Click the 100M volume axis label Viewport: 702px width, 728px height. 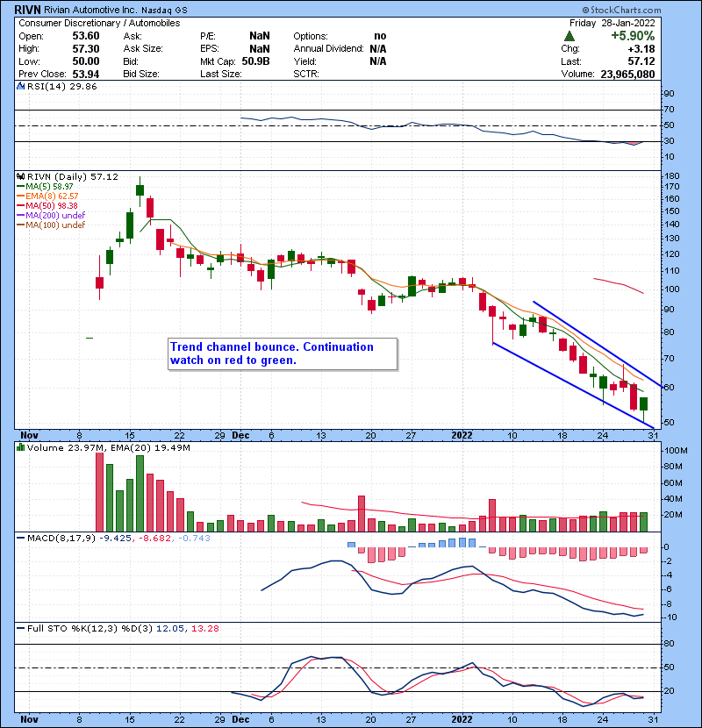[676, 450]
